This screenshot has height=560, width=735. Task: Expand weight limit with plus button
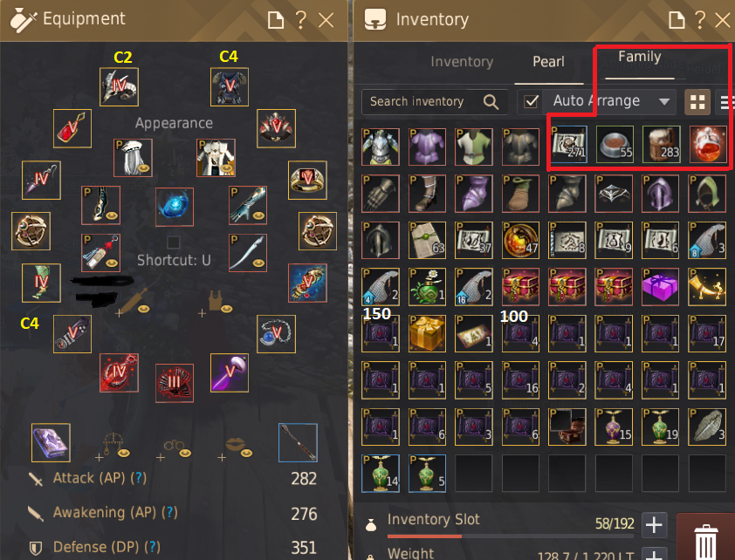coord(654,554)
